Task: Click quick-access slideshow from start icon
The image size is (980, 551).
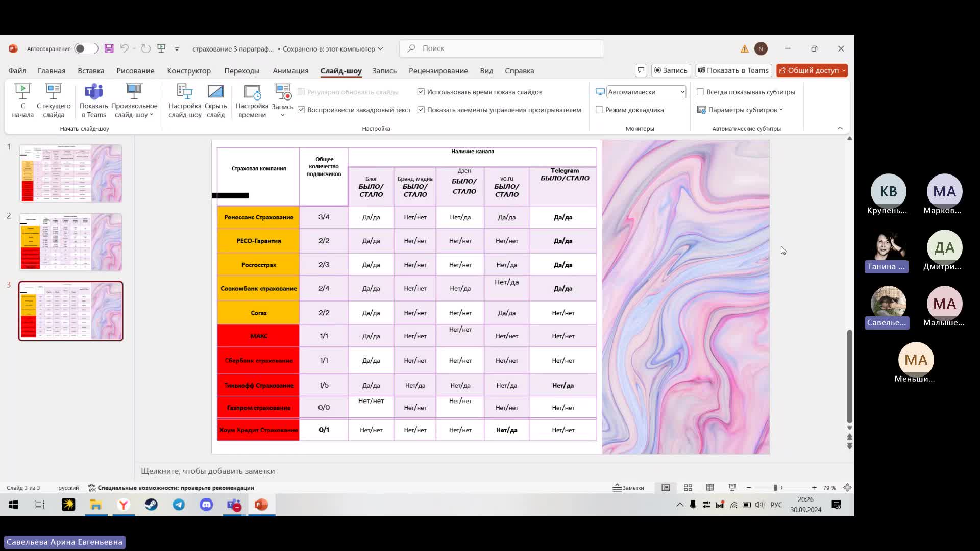Action: point(161,48)
